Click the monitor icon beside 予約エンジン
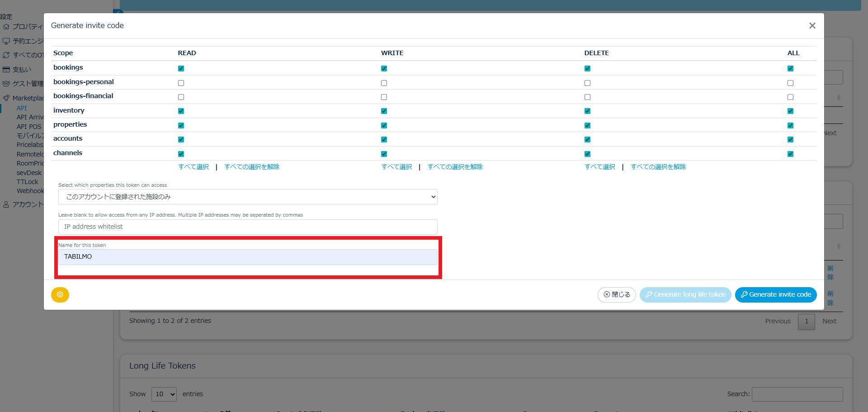This screenshot has height=412, width=868. coord(6,41)
